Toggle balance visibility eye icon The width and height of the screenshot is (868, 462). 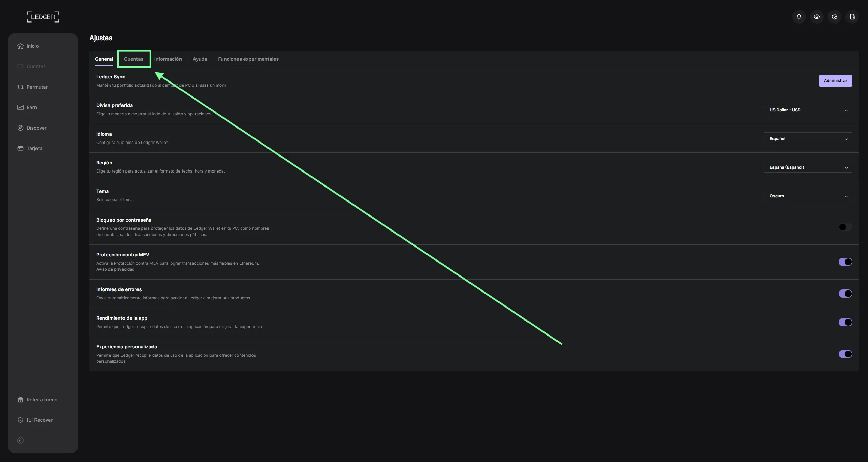tap(816, 17)
